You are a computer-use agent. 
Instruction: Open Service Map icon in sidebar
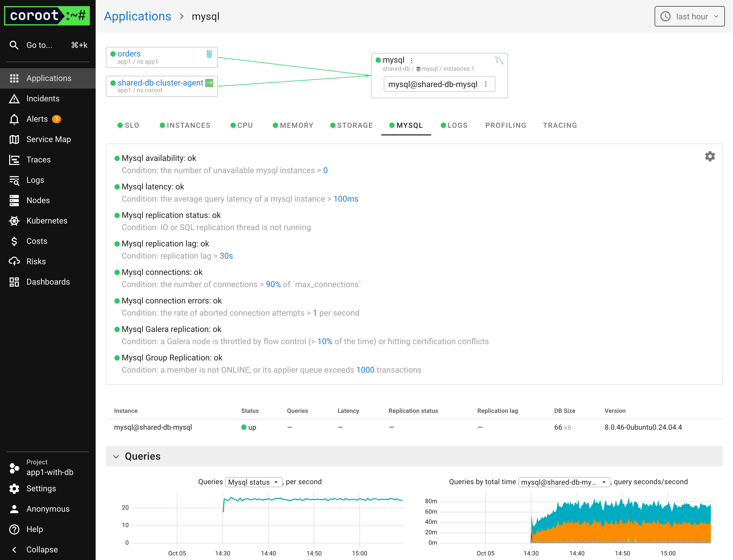(x=14, y=139)
